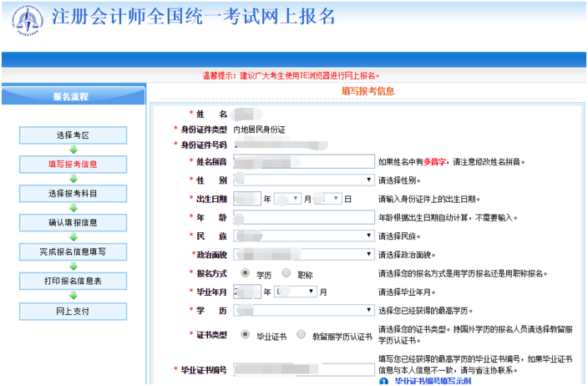Click the green arrow above 网上支付
The height and width of the screenshot is (386, 588).
pos(73,296)
